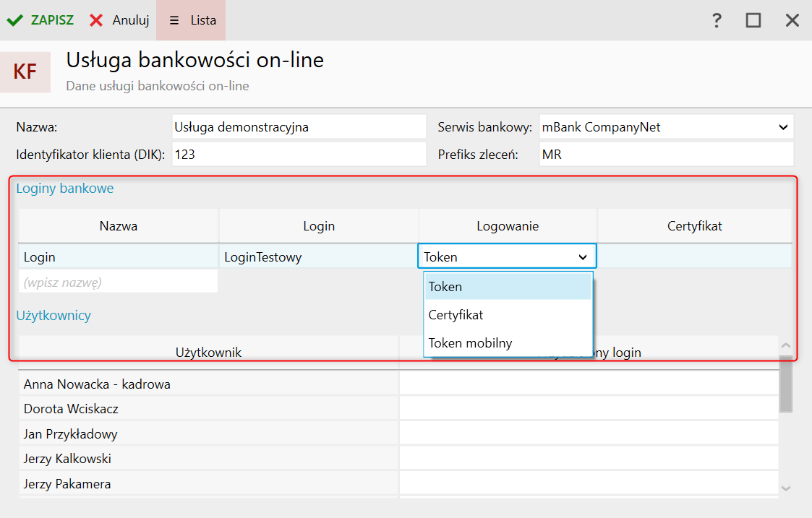812x518 pixels.
Task: Click the Certyfikat column header
Action: [694, 226]
